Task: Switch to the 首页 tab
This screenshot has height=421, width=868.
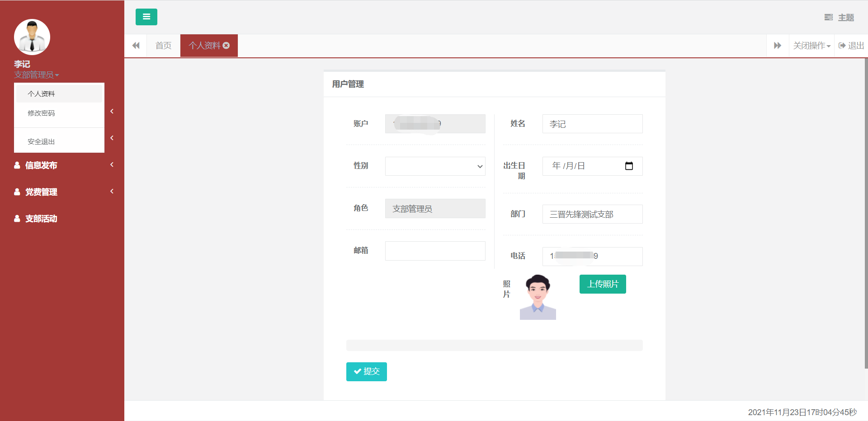Action: pyautogui.click(x=163, y=46)
